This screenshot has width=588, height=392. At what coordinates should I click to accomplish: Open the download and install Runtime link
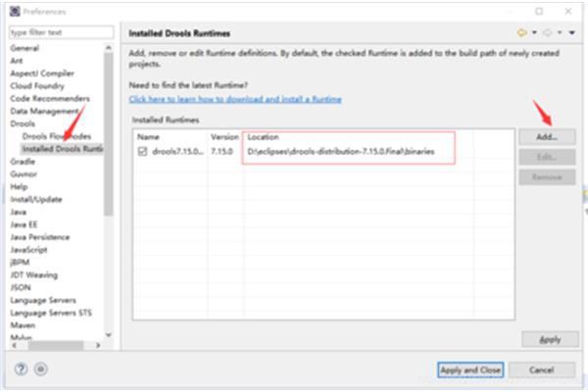[235, 99]
